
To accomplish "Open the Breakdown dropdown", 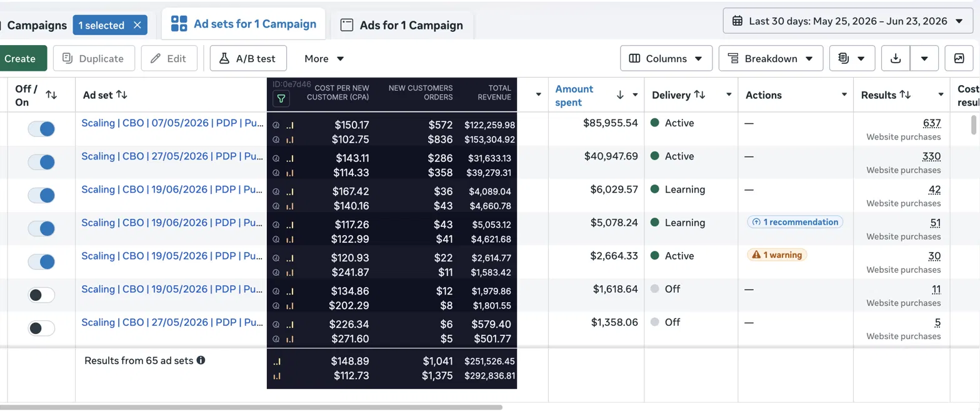I will (x=771, y=58).
